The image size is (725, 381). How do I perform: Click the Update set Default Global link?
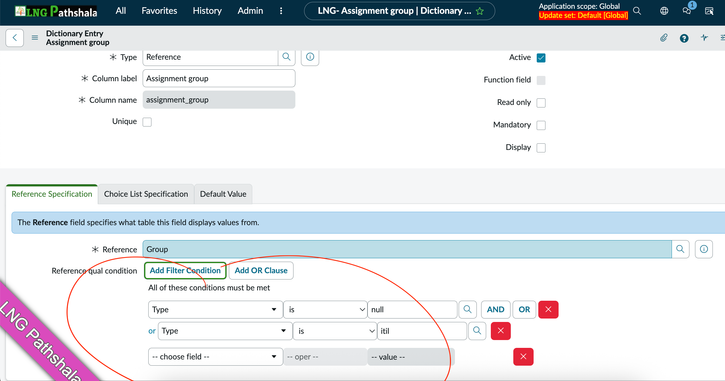pos(584,15)
